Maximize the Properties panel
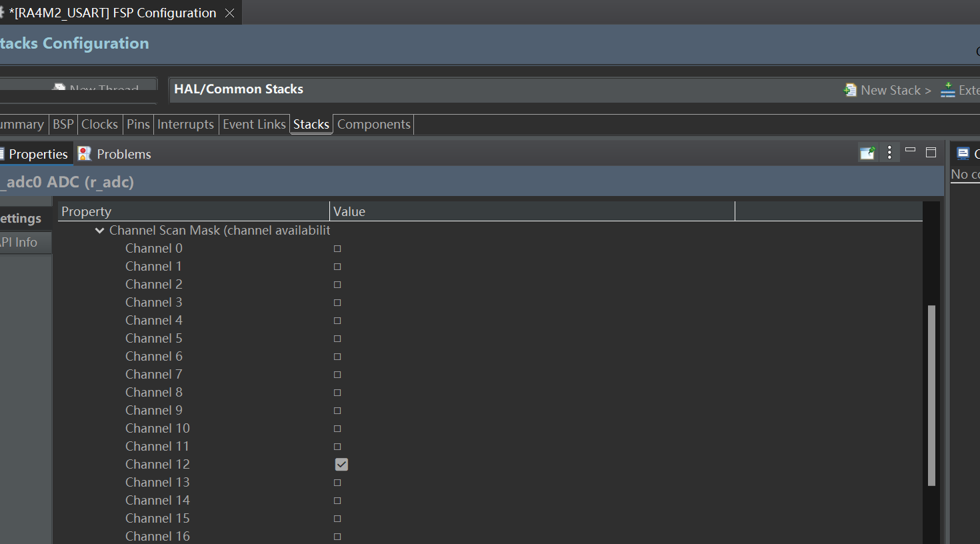The image size is (980, 544). click(x=931, y=152)
